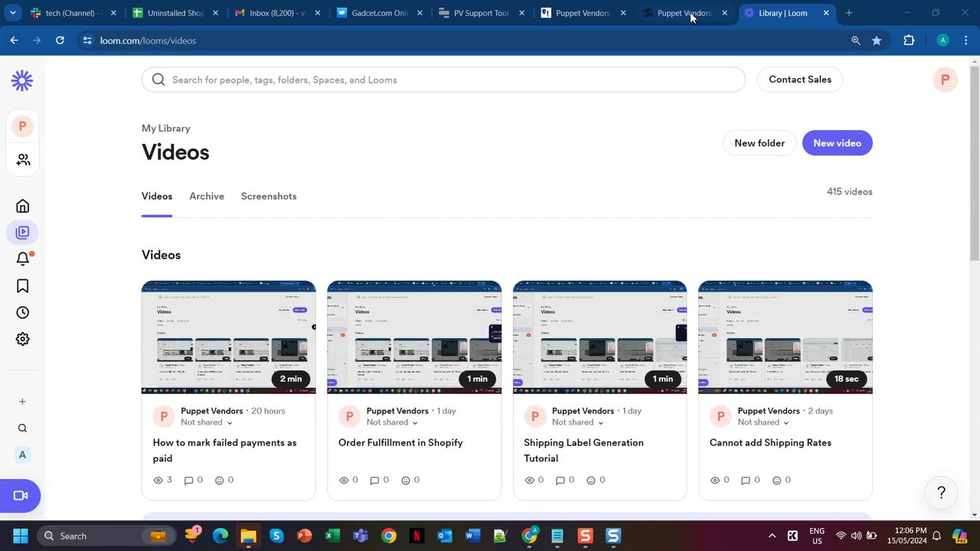Switch to the PV Support Tool browser tab
Image resolution: width=980 pixels, height=551 pixels.
pyautogui.click(x=481, y=13)
